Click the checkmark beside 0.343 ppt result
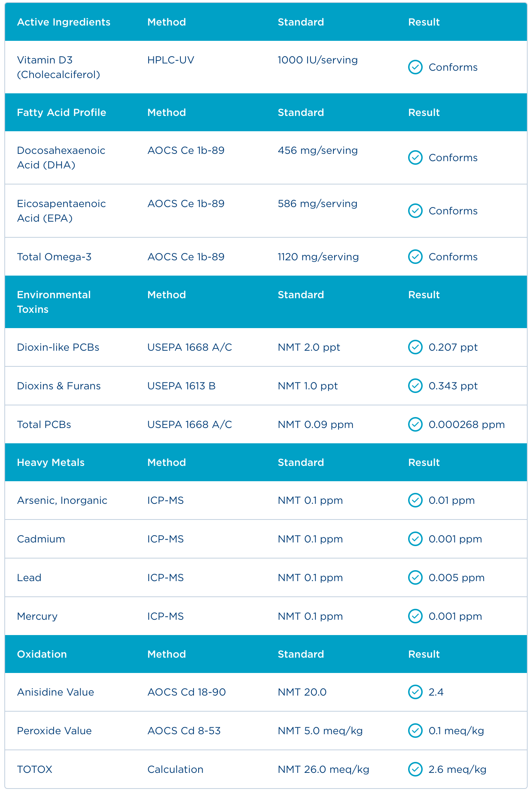532x794 pixels. click(x=415, y=386)
